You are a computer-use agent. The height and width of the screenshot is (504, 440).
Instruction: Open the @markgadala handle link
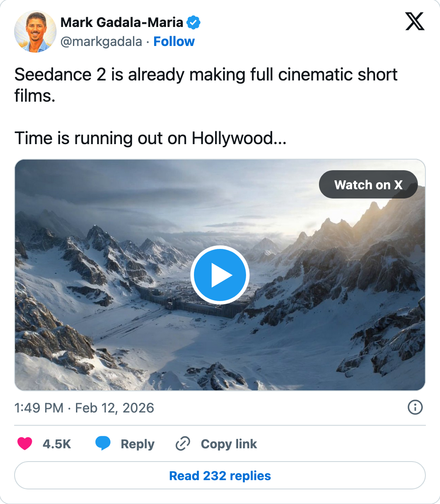coord(101,42)
